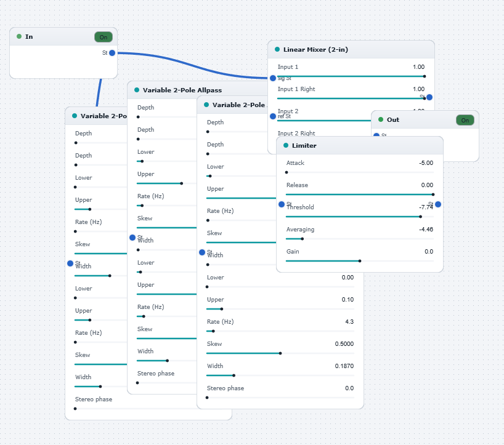Screen dimensions: 504x445
Task: Adjust the Limiter Attack slider
Action: [360, 172]
